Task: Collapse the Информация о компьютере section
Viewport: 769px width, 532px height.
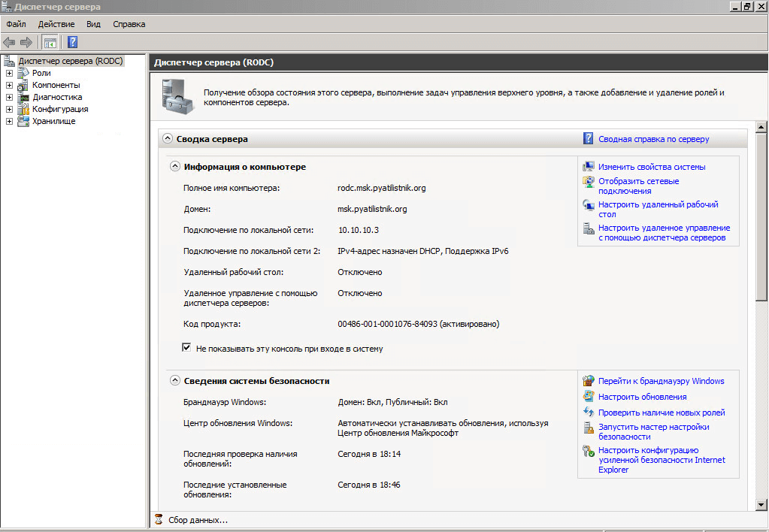Action: tap(174, 167)
